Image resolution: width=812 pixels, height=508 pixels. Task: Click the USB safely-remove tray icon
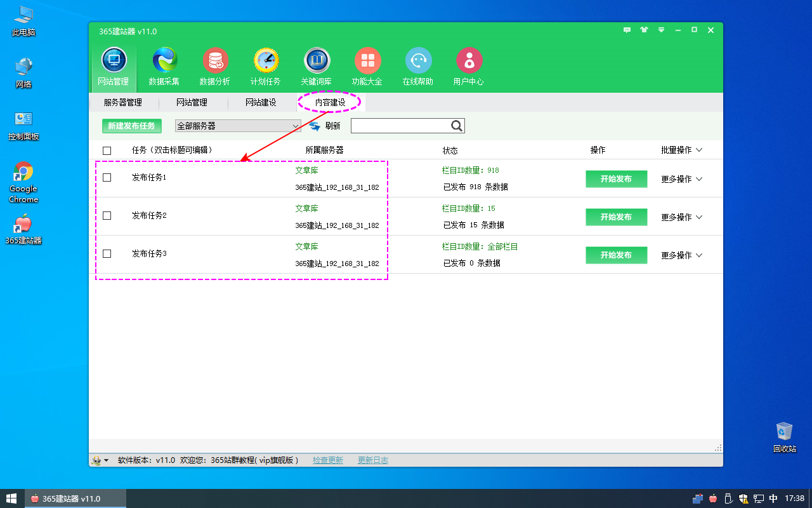[728, 498]
